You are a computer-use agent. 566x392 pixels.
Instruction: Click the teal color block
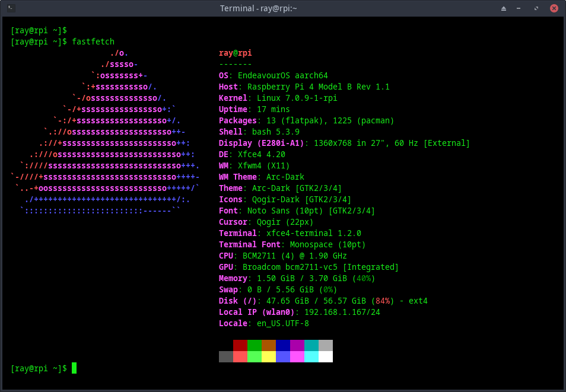[x=311, y=345]
